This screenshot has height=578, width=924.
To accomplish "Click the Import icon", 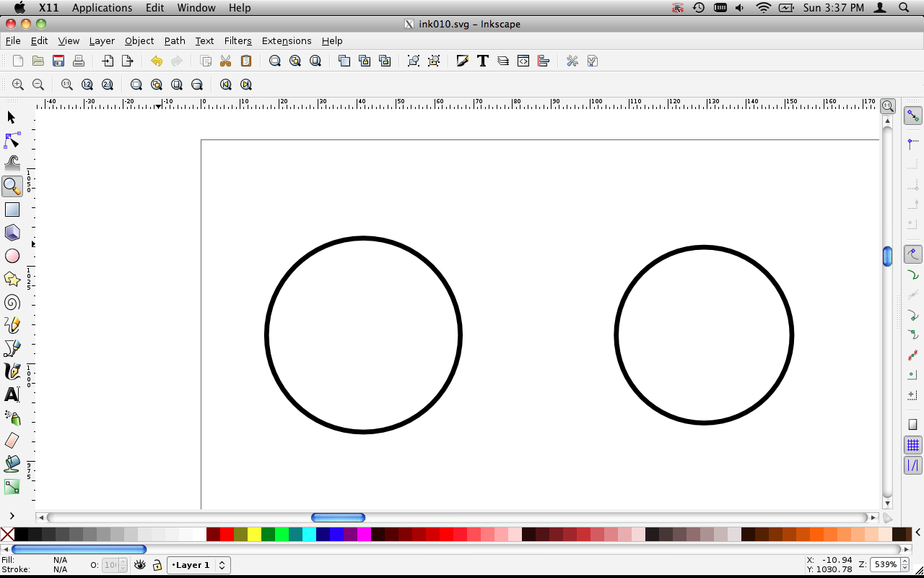I will 108,61.
